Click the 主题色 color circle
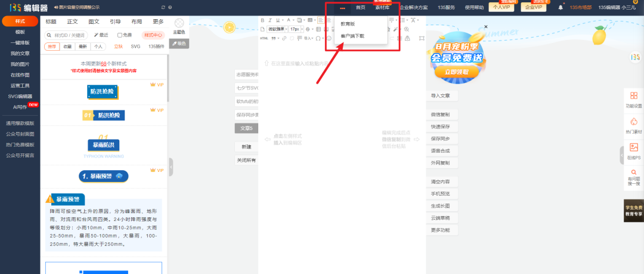Screen dimensions: 644x274 [x=179, y=23]
